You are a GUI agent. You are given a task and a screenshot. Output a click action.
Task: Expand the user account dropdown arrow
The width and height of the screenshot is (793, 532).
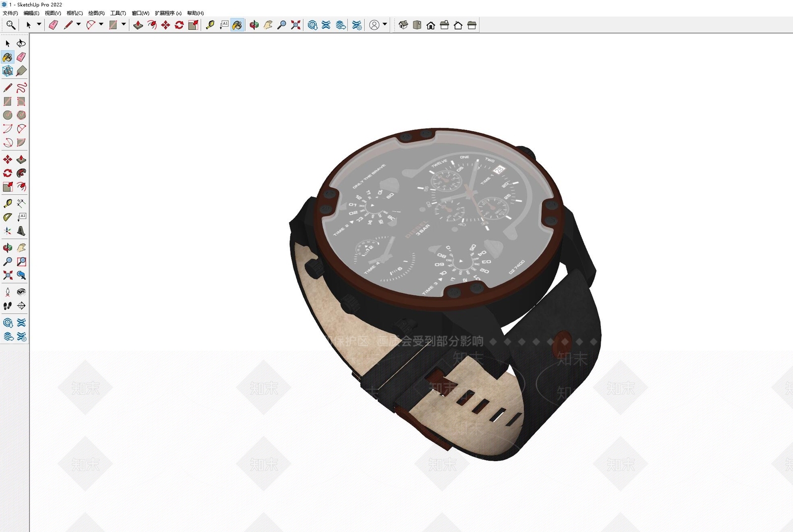click(385, 24)
